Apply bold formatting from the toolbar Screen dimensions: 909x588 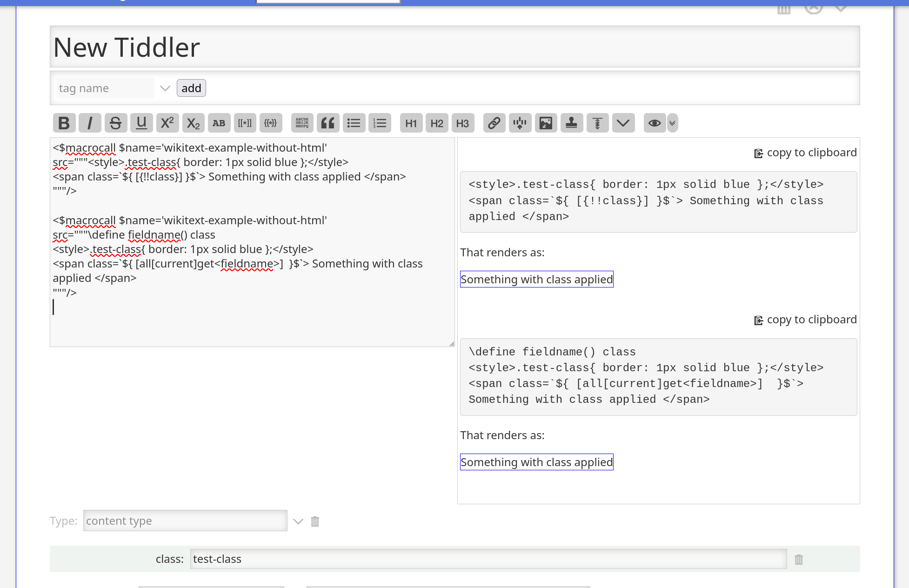(x=64, y=123)
